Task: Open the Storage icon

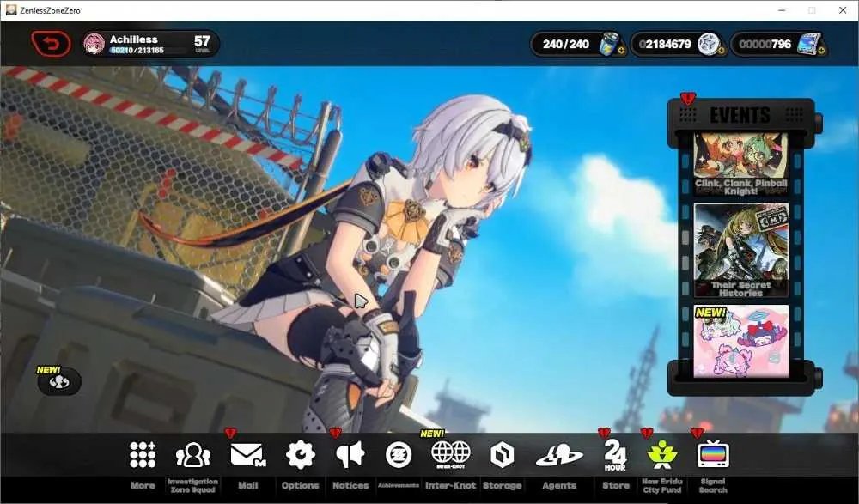Action: (502, 455)
